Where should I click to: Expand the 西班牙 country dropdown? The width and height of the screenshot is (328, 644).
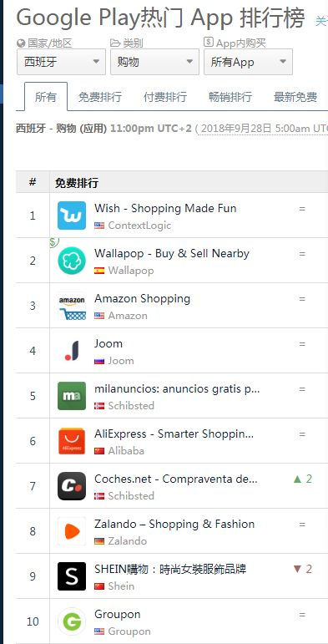tap(61, 62)
